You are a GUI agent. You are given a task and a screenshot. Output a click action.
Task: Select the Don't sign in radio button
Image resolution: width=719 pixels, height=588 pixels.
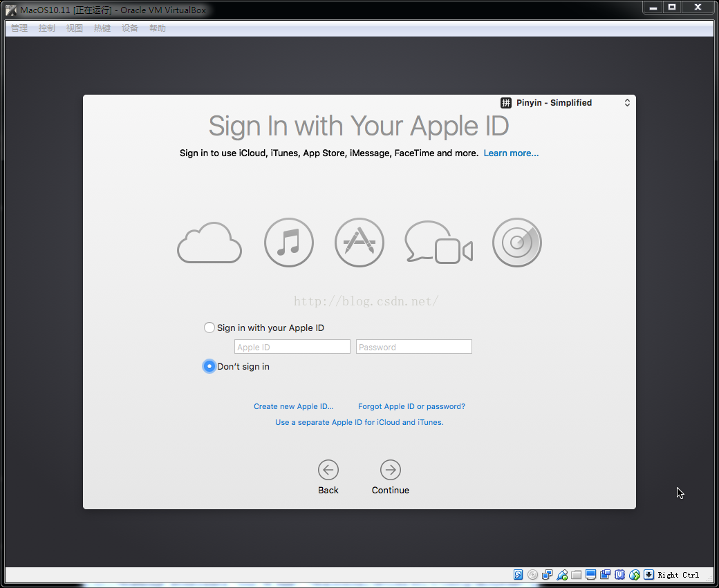tap(209, 366)
